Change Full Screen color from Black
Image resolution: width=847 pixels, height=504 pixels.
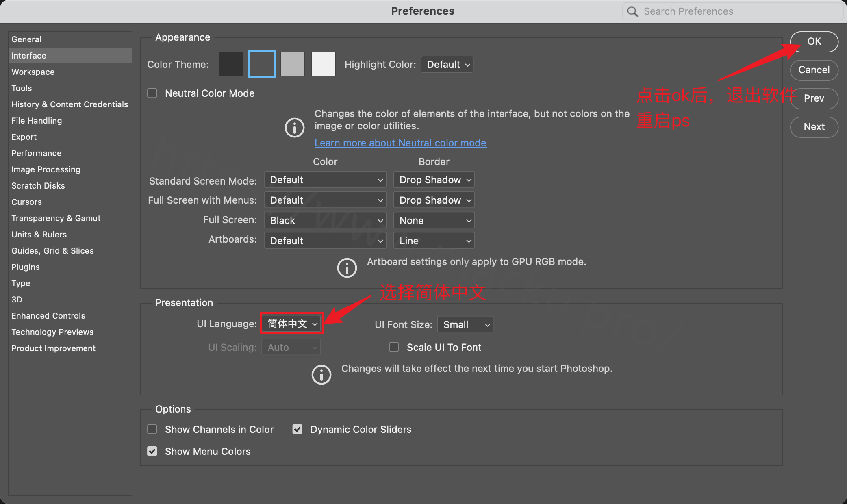coord(324,220)
